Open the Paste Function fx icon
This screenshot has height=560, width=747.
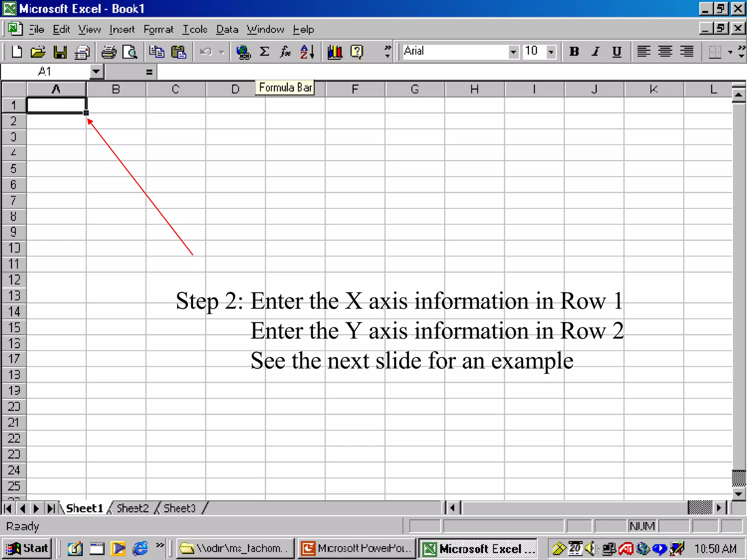(x=285, y=52)
